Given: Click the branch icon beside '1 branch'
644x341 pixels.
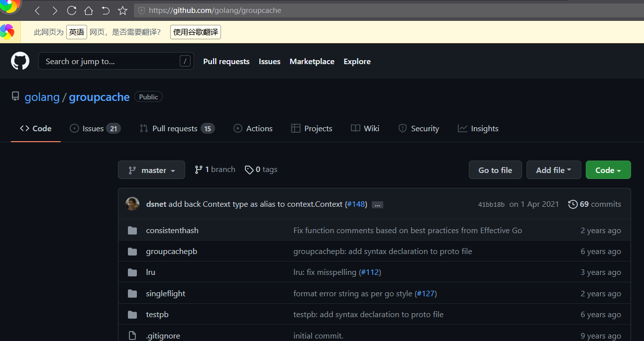Looking at the screenshot, I should coord(199,169).
